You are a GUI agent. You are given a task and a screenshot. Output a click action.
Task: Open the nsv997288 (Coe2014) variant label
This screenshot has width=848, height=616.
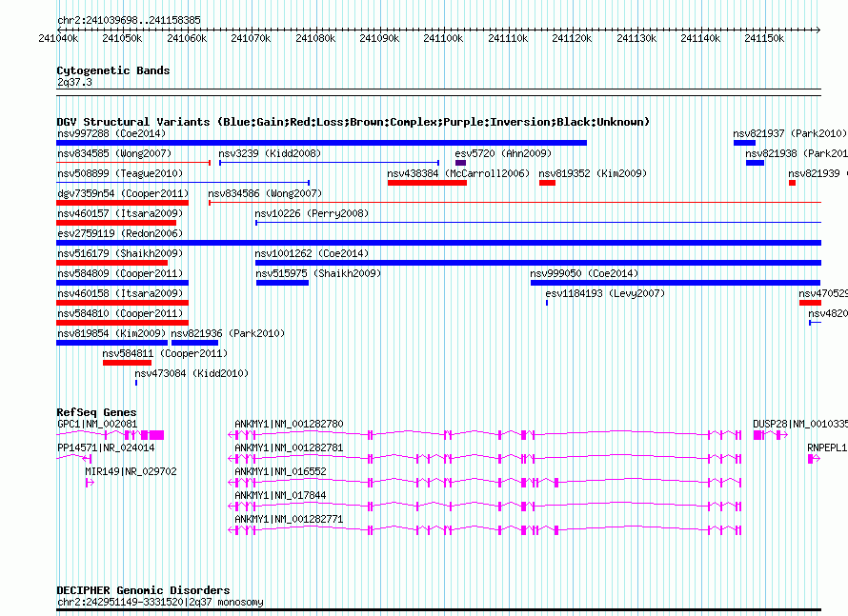click(111, 133)
